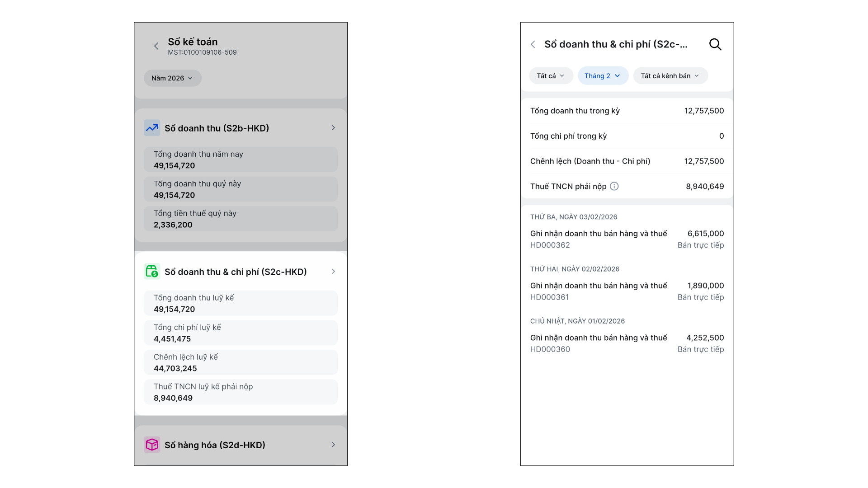Screen dimensions: 868x488
Task: Expand Sổ doanh thu (S2b-HKD) chevron
Action: click(333, 128)
